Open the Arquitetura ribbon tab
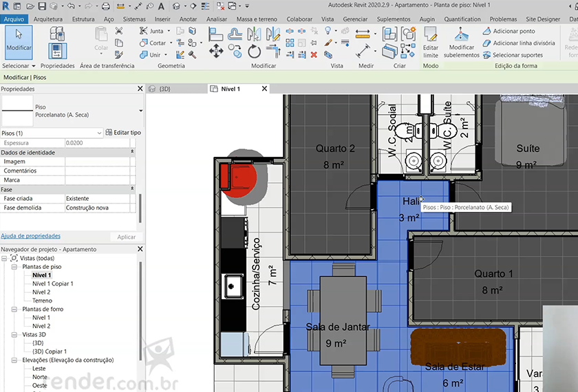The image size is (578, 392). click(47, 19)
